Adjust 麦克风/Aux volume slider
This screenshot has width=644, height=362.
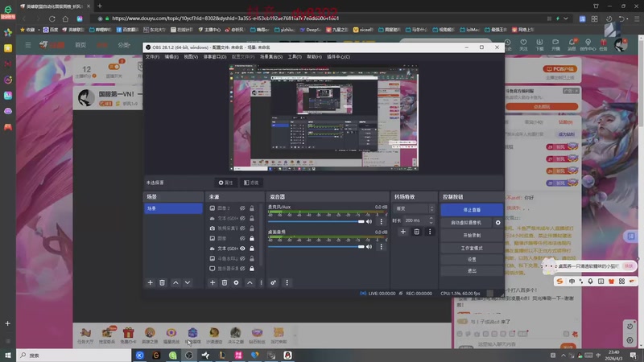tap(316, 222)
